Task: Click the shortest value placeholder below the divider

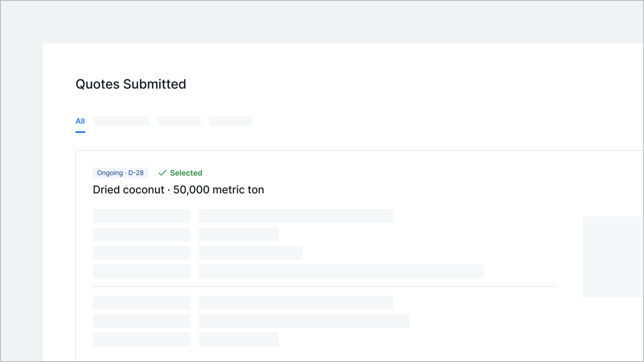Action: (239, 339)
